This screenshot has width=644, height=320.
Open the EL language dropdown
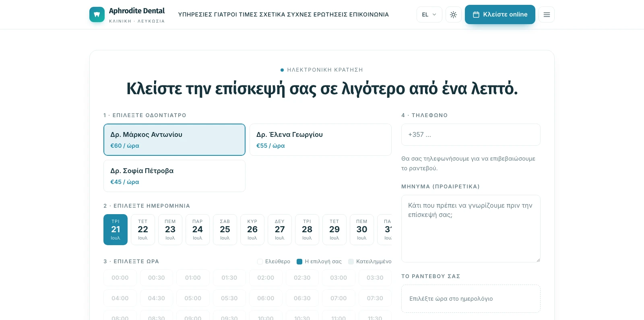[x=429, y=14]
